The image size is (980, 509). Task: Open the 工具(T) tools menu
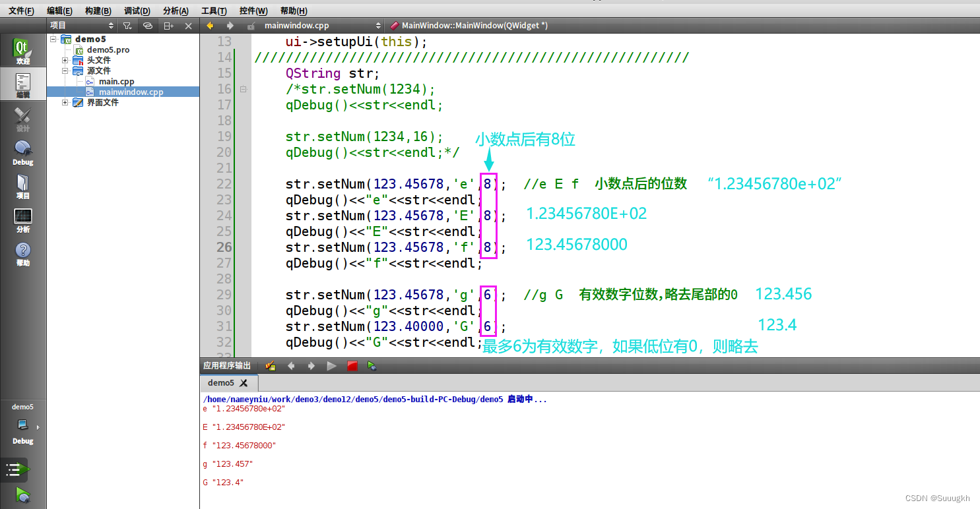[214, 11]
